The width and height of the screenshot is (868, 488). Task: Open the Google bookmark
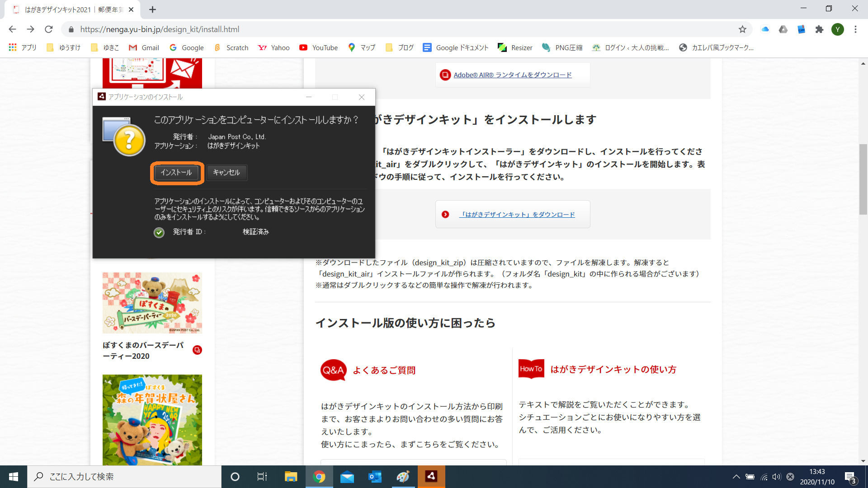[x=186, y=47]
